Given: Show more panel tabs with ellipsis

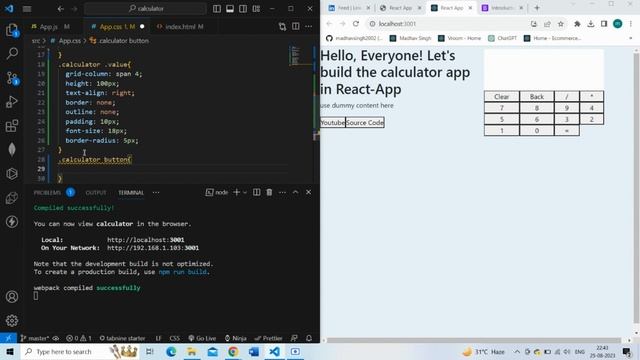Looking at the screenshot, I should coord(156,193).
